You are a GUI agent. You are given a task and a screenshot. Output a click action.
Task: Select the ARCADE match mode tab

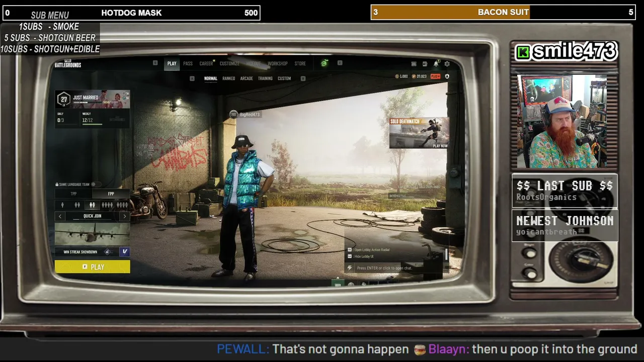[247, 78]
